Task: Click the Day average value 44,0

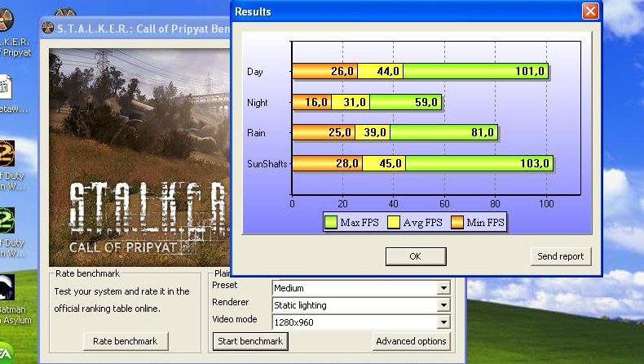Action: (388, 71)
